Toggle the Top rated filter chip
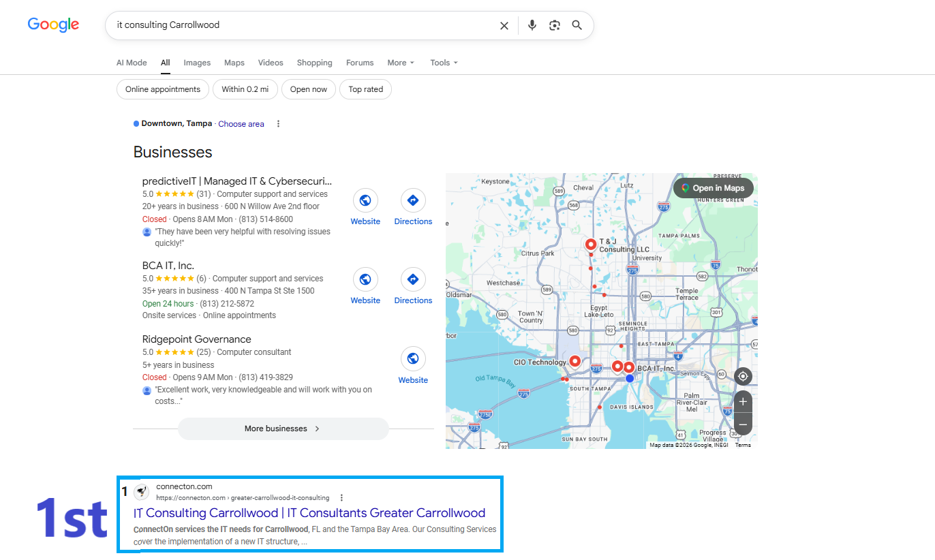Screen dimensions: 935x560 click(366, 89)
